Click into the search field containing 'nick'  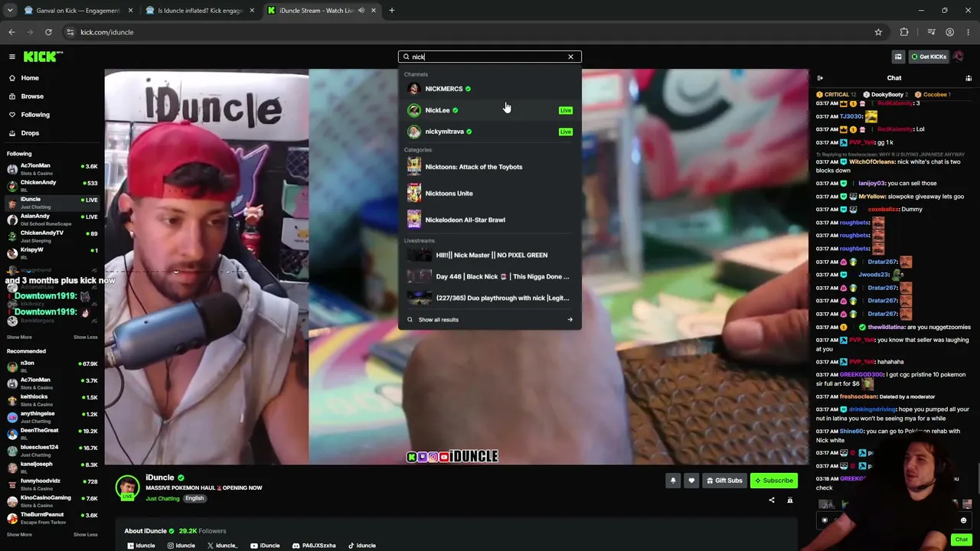pyautogui.click(x=488, y=57)
